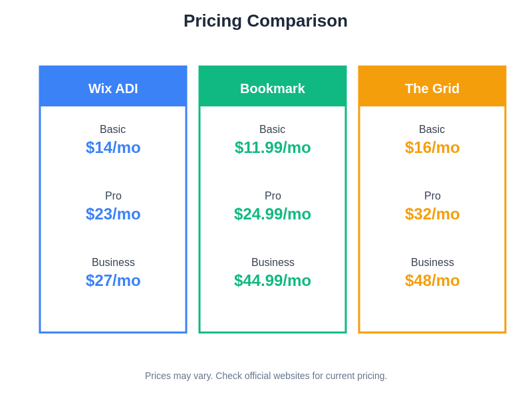
Task: Click the Business label under The Grid
Action: point(432,263)
